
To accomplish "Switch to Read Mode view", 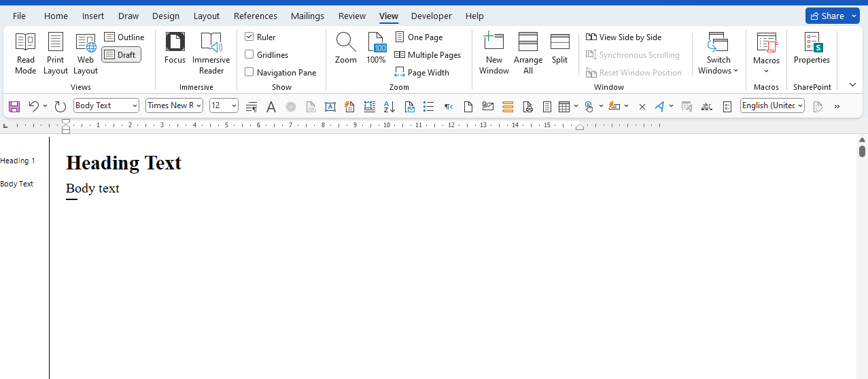I will [x=26, y=54].
